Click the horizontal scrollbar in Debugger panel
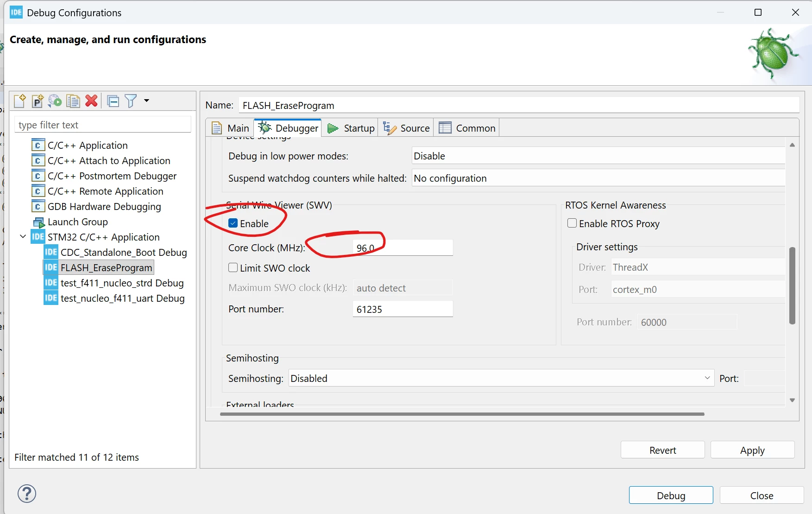Viewport: 812px width, 514px height. pos(462,414)
